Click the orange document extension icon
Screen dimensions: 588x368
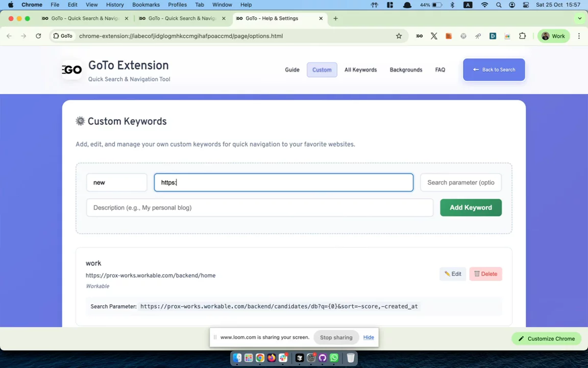(x=449, y=36)
